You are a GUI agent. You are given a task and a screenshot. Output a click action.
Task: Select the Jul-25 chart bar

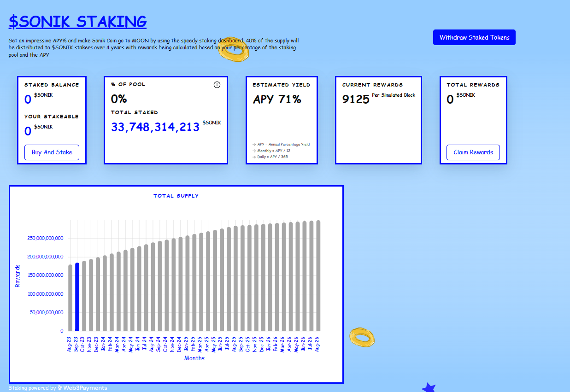[229, 279]
